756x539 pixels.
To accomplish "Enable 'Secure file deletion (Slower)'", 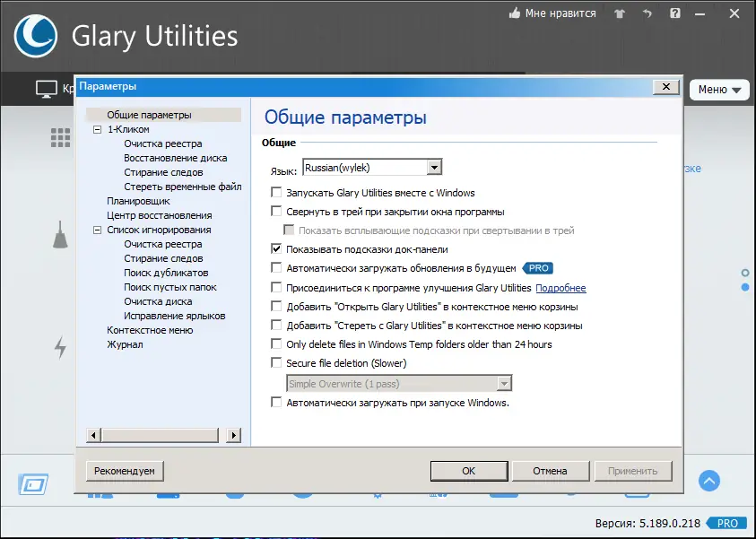I will [x=276, y=362].
